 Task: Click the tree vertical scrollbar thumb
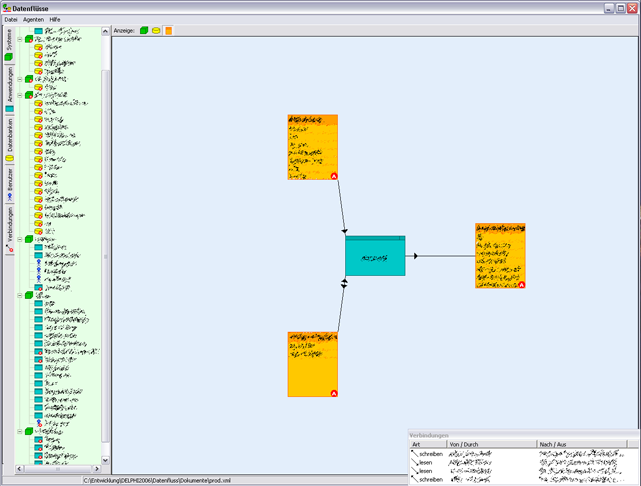coord(105,256)
